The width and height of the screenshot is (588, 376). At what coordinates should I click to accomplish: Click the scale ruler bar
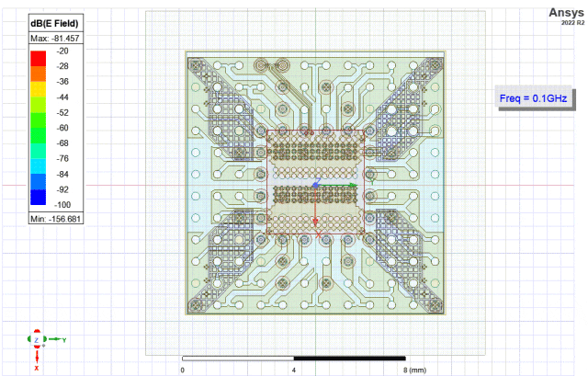click(x=294, y=359)
